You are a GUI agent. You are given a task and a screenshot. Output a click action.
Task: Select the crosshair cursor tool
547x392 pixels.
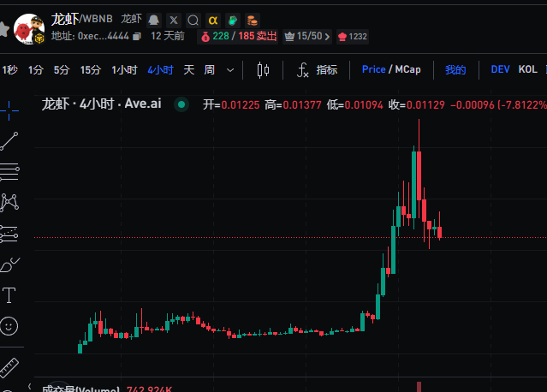click(x=9, y=111)
